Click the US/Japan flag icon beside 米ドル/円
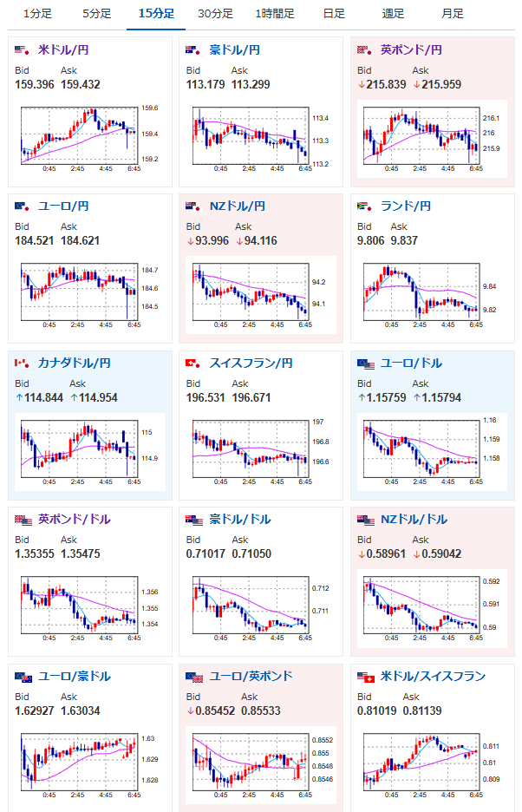 [x=23, y=50]
